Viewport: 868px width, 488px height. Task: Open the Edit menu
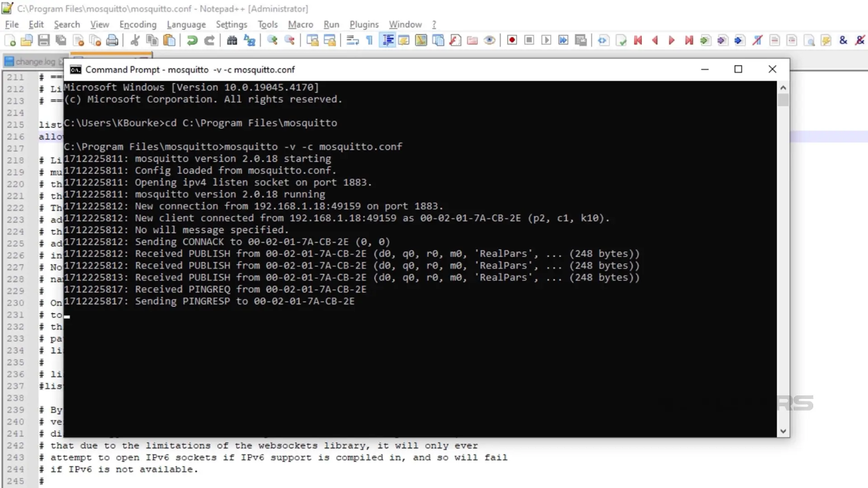[x=36, y=24]
